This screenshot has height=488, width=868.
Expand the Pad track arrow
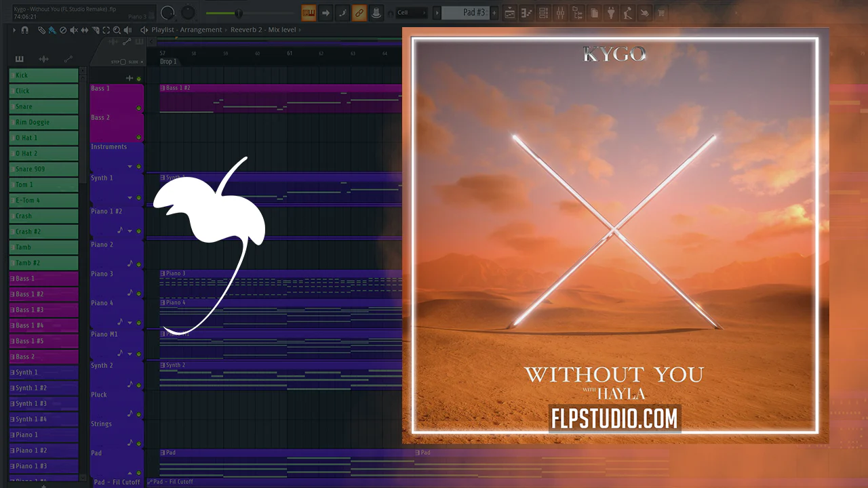130,473
